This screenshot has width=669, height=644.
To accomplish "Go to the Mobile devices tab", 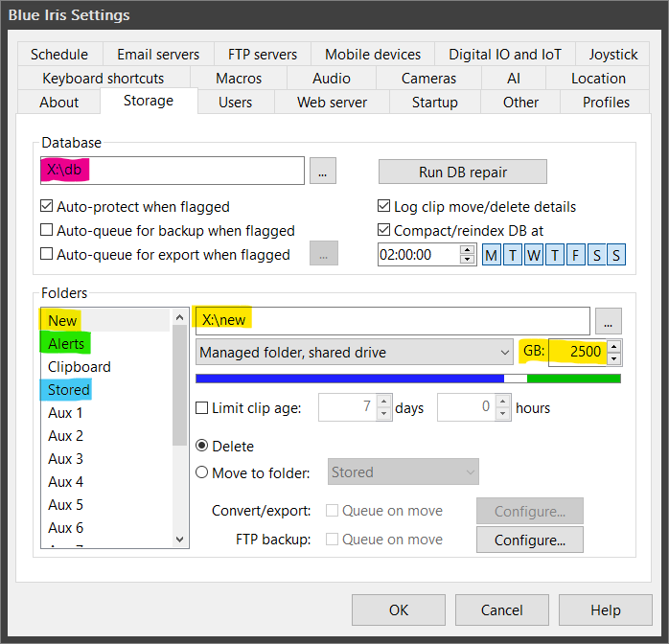I will (x=373, y=55).
